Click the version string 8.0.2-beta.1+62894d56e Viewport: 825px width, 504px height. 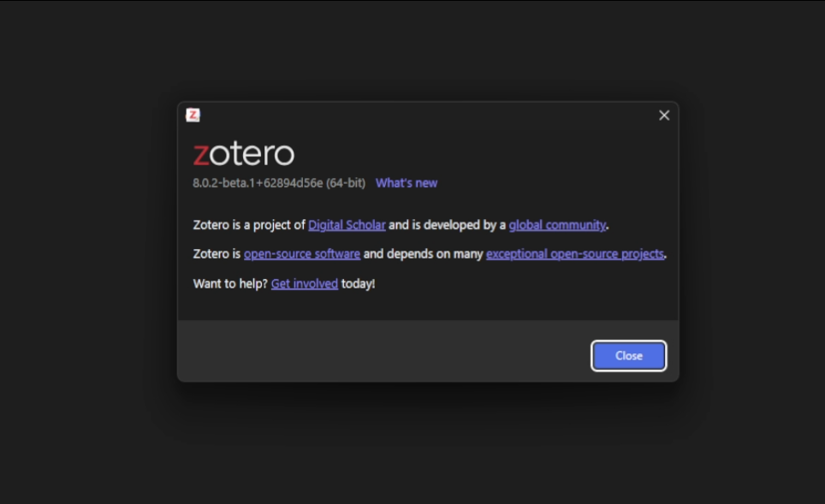[x=258, y=183]
